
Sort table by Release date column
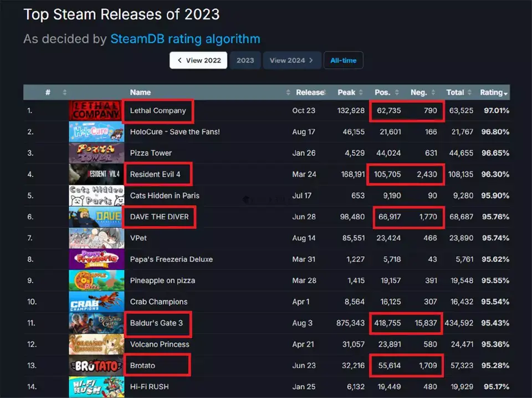coord(310,92)
